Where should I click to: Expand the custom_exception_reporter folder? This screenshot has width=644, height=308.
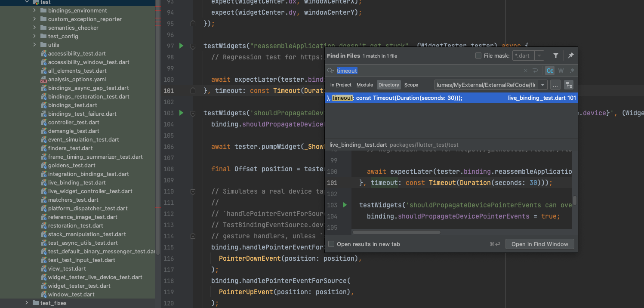coord(34,19)
